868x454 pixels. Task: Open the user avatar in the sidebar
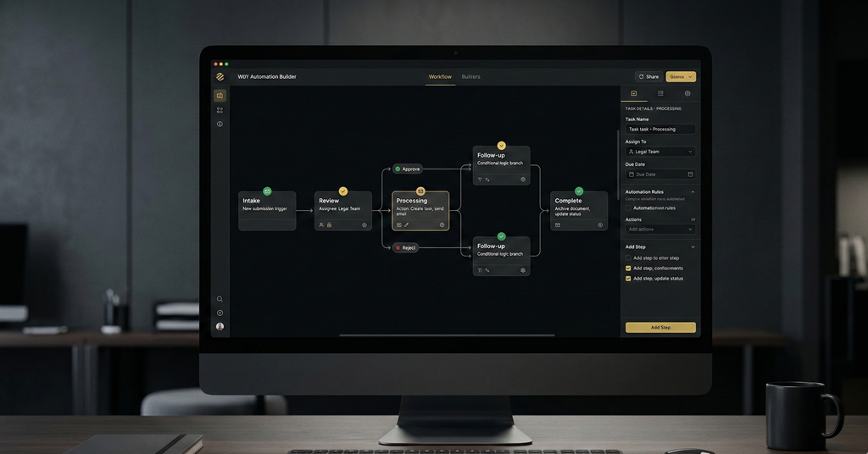coord(220,327)
